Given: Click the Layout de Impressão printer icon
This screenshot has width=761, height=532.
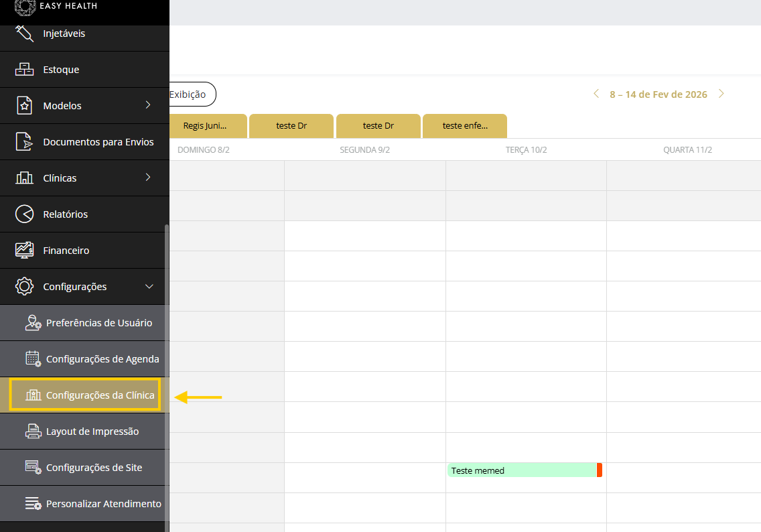Looking at the screenshot, I should click(33, 431).
